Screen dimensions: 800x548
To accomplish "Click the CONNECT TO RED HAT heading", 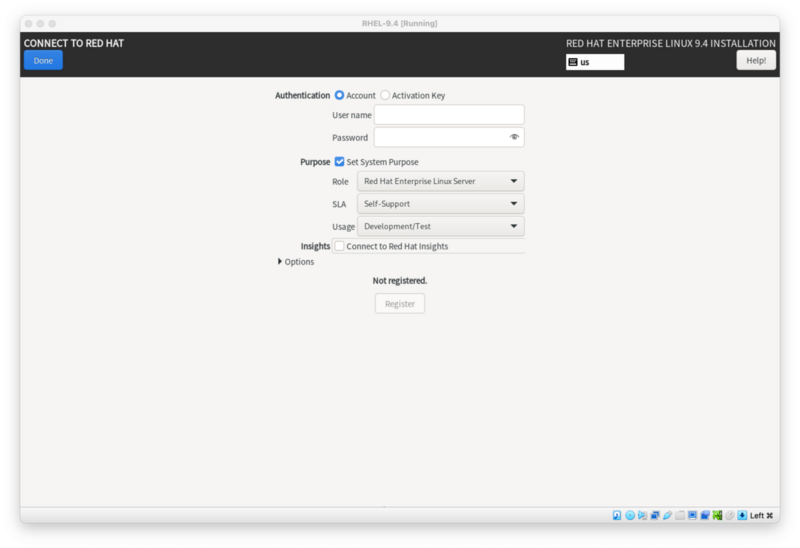I will 74,43.
